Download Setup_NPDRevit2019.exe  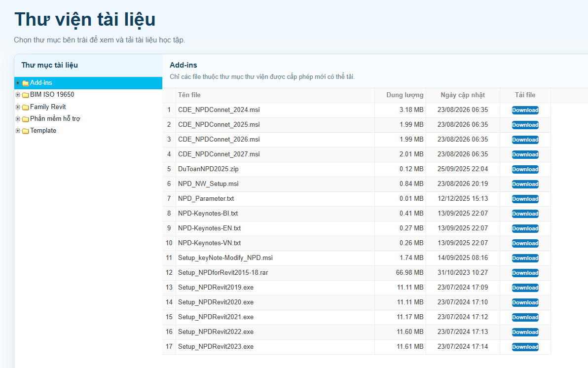[x=525, y=288]
